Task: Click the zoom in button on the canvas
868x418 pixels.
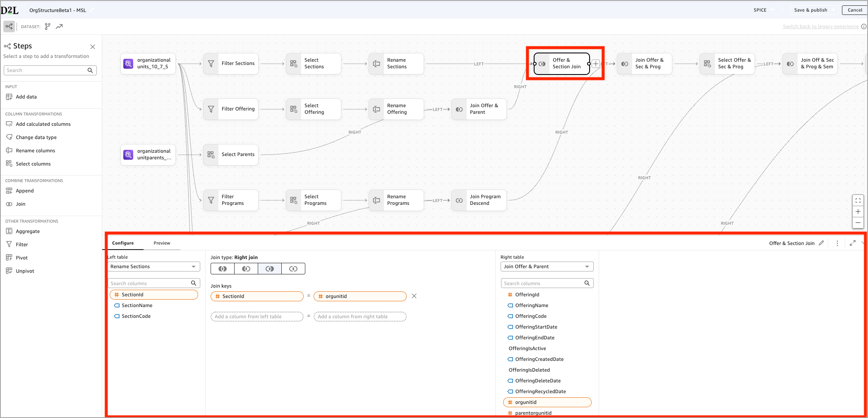Action: point(858,211)
